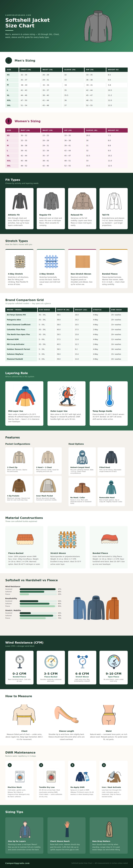Select the 6–8 CFM valve gauge icon
The image size is (133, 868).
(82, 662)
